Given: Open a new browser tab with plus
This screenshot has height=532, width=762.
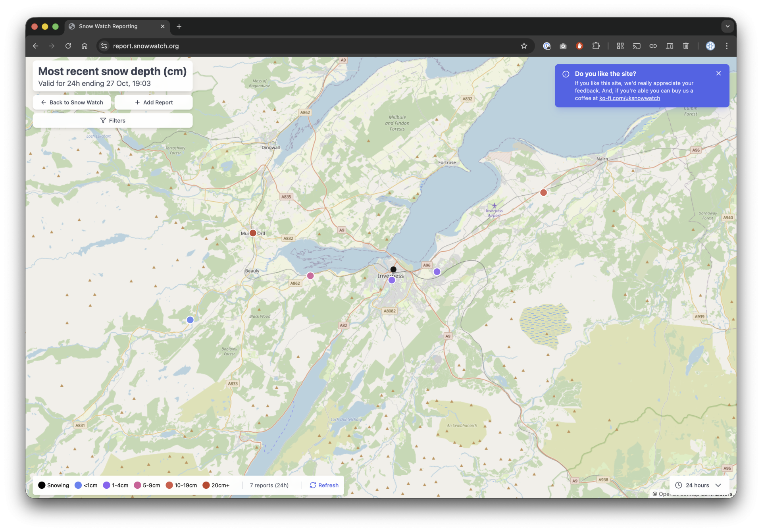Looking at the screenshot, I should tap(179, 26).
